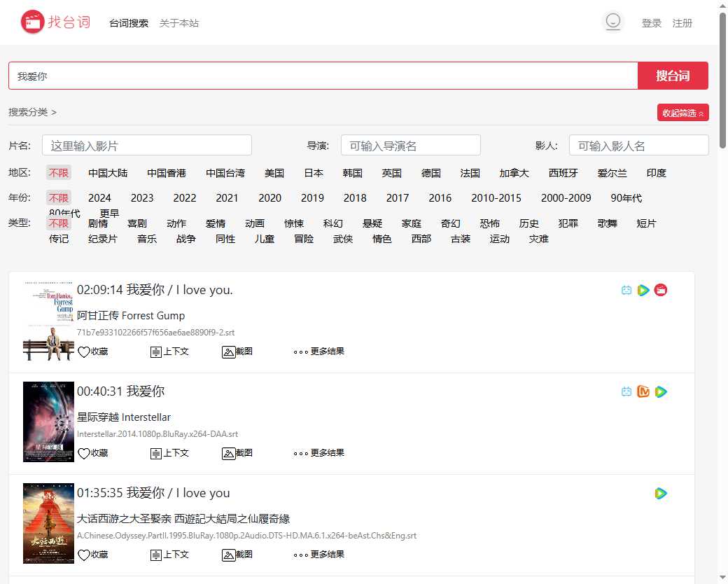The height and width of the screenshot is (584, 728).
Task: Open the 台词搜索 menu item
Action: point(128,22)
